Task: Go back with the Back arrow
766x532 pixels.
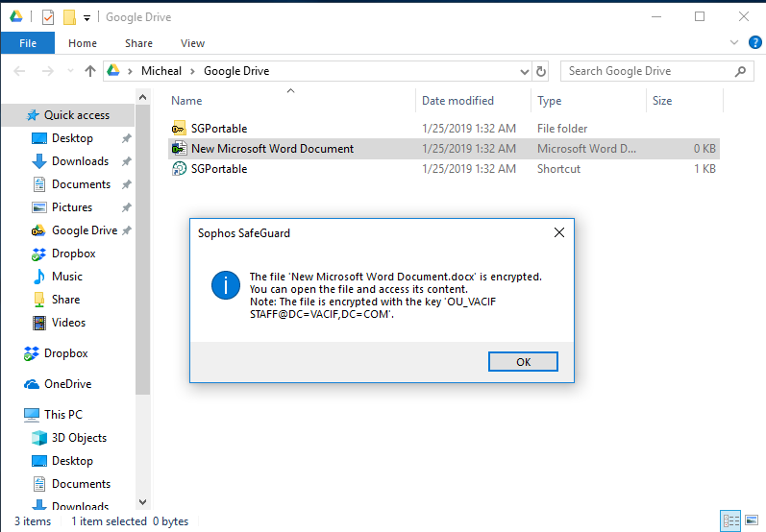Action: (19, 71)
